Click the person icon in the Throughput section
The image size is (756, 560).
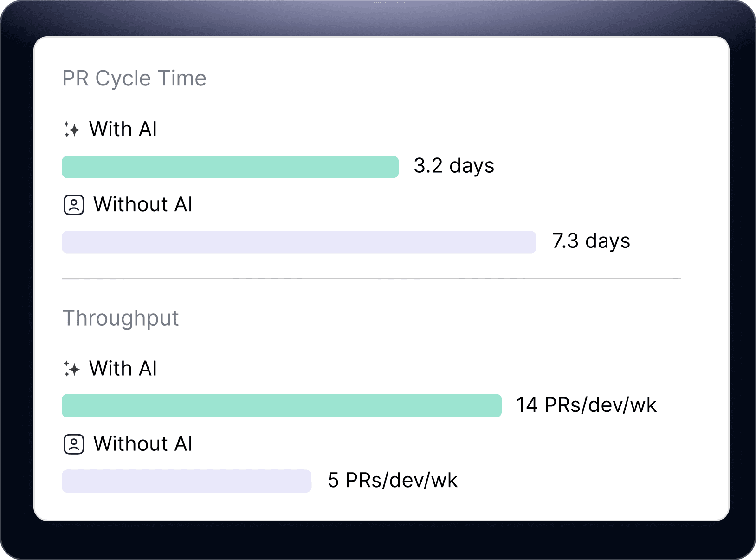pyautogui.click(x=74, y=444)
